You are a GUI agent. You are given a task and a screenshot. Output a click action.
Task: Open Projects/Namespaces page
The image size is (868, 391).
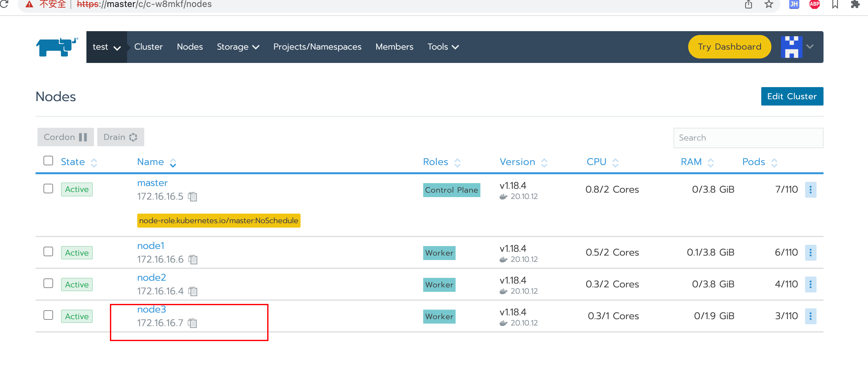coord(317,47)
